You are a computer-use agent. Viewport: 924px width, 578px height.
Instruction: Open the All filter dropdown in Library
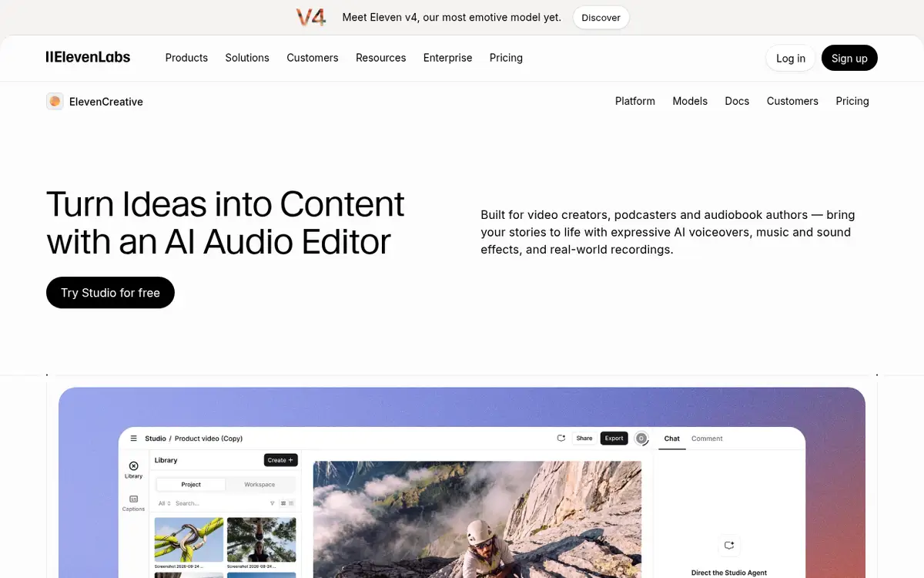(x=164, y=503)
